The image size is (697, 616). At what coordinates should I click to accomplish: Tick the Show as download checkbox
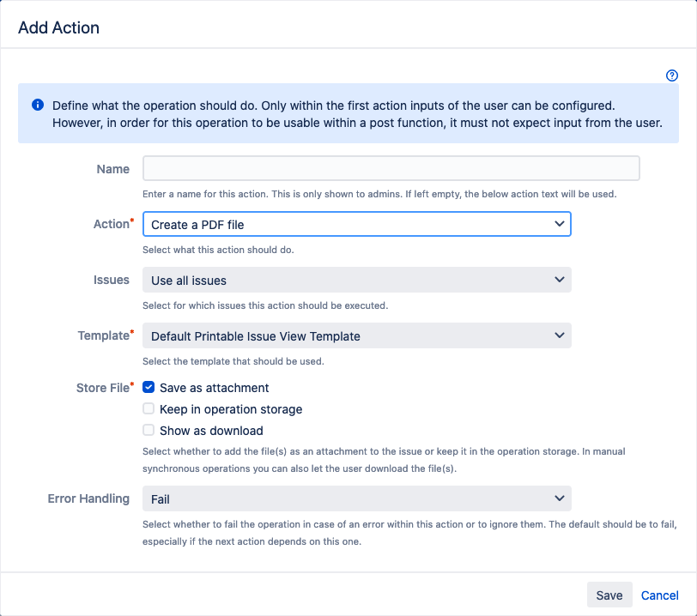149,431
